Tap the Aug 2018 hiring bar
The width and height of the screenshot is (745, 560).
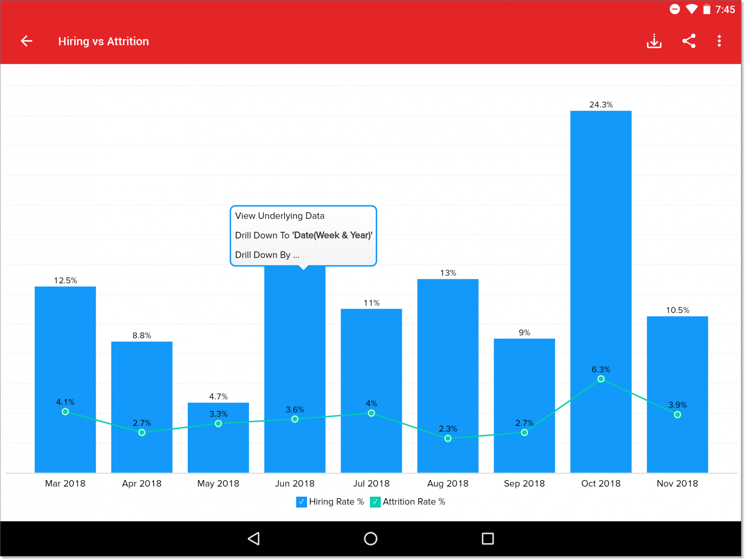448,376
